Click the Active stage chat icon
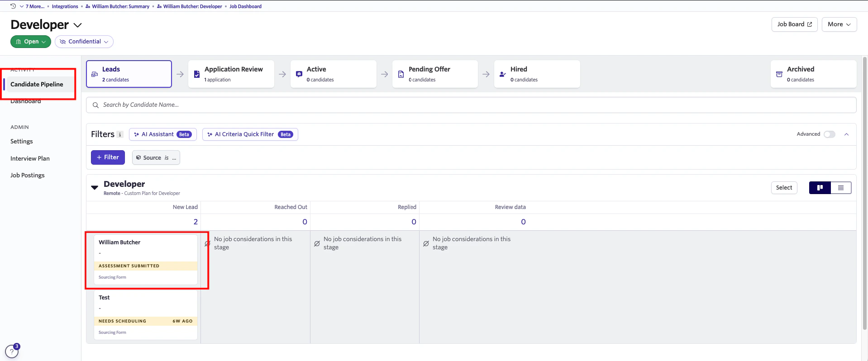 click(x=299, y=74)
